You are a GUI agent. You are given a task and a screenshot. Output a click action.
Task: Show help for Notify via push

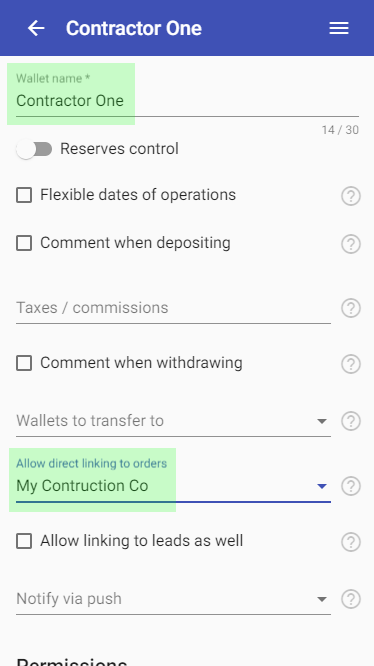[351, 599]
